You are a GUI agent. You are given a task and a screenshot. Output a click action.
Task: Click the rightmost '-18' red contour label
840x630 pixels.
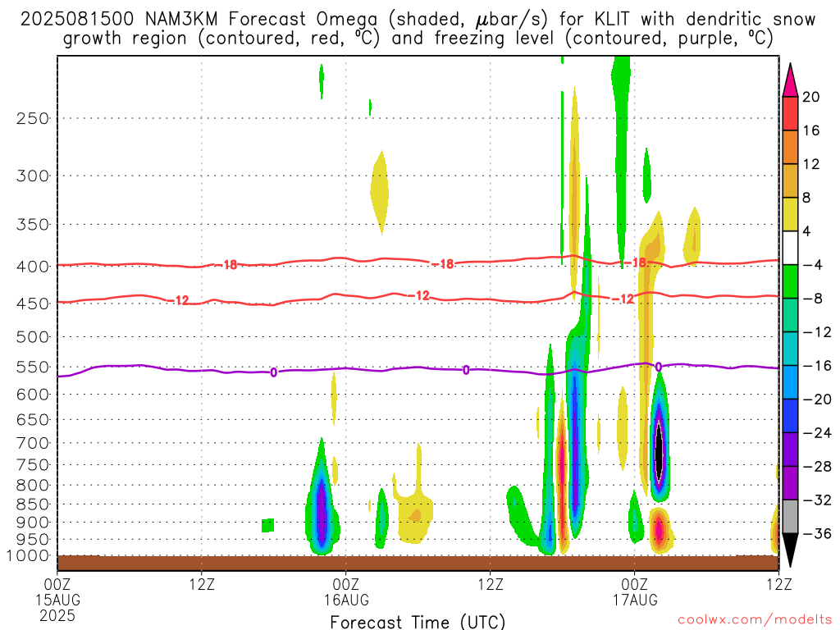click(x=636, y=262)
